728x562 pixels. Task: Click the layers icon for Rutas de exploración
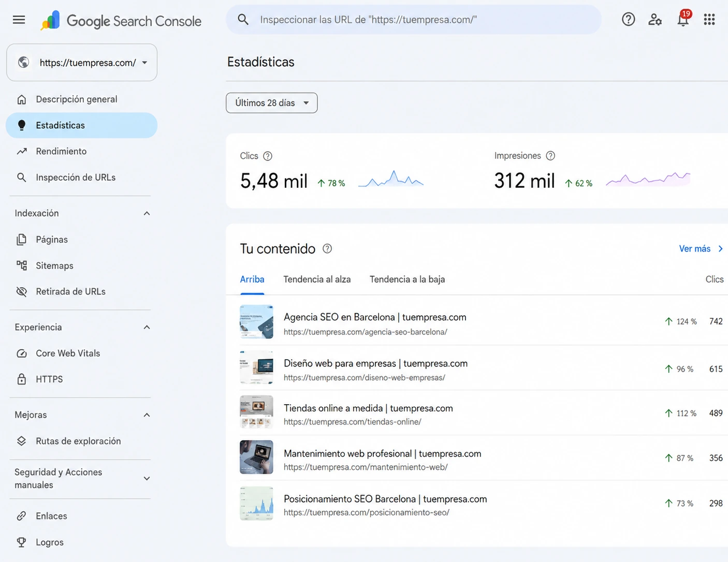tap(21, 441)
